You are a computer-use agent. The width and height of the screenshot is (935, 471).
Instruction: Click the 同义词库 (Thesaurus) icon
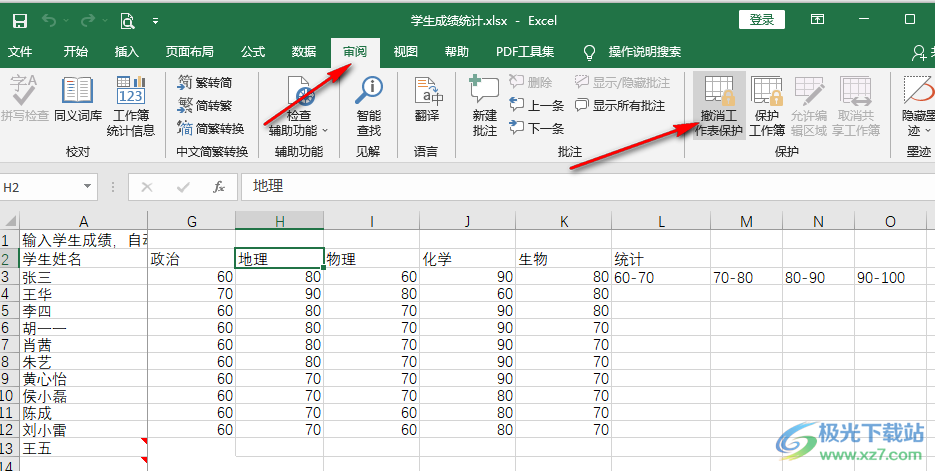[x=77, y=104]
